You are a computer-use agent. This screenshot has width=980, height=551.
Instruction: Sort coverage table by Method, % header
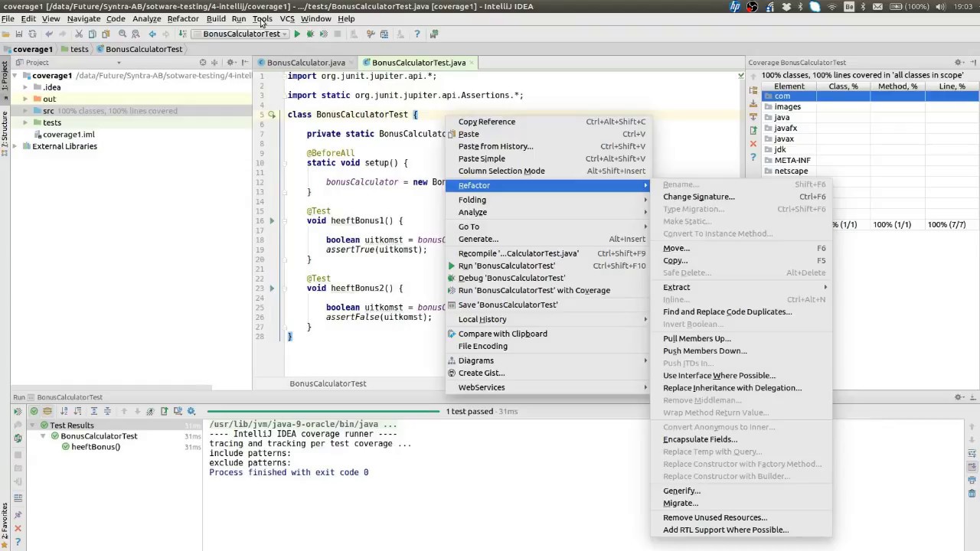click(x=897, y=86)
